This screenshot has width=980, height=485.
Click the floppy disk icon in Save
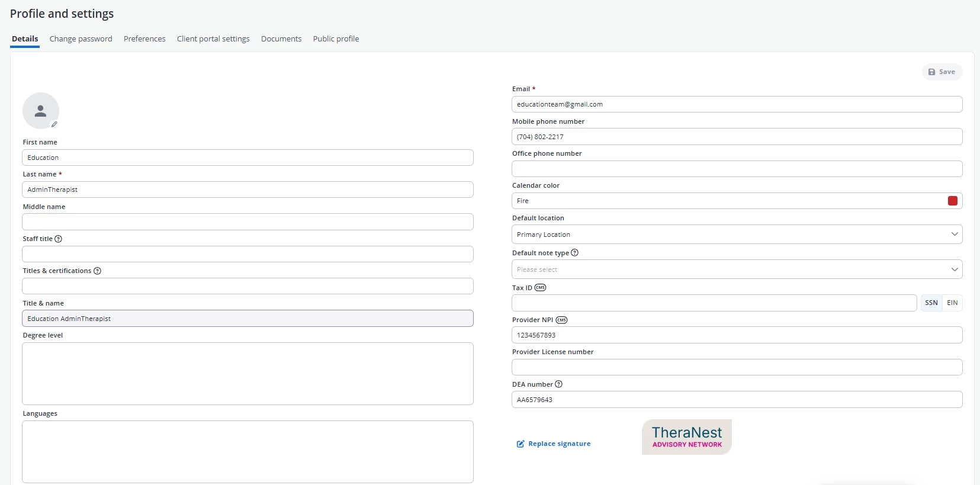(x=932, y=72)
